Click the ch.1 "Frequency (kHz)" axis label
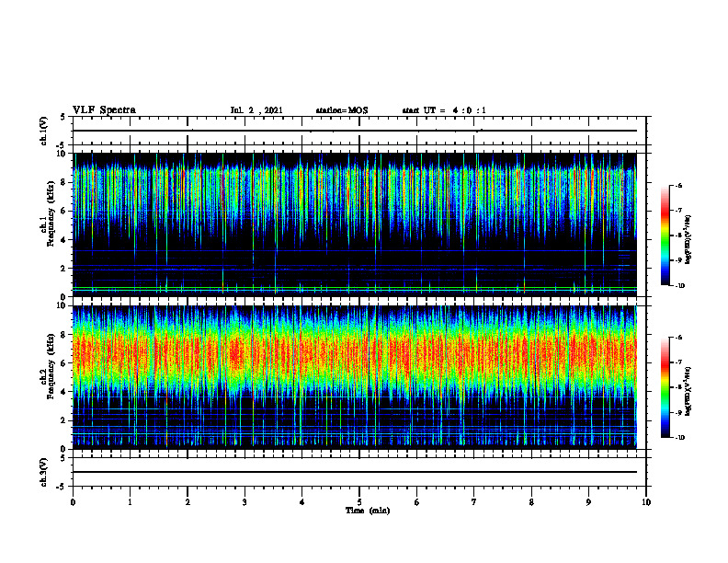Screen dimensions: 728x563 click(51, 214)
